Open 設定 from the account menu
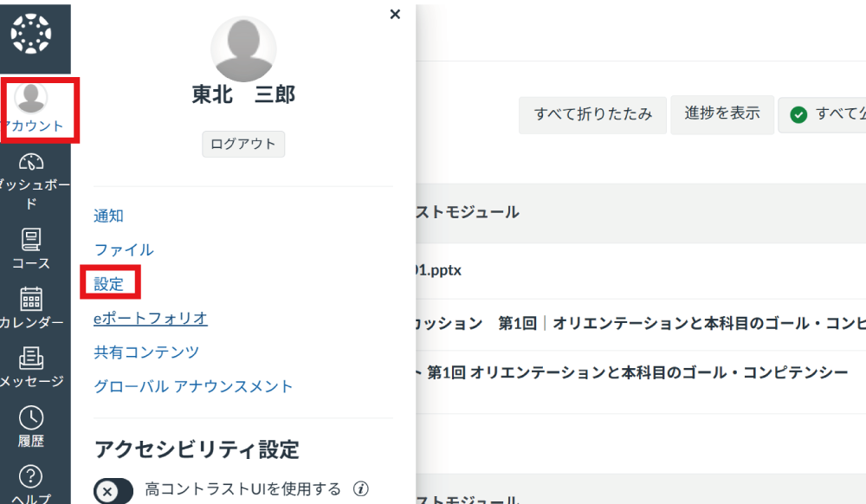This screenshot has width=866, height=504. point(110,281)
